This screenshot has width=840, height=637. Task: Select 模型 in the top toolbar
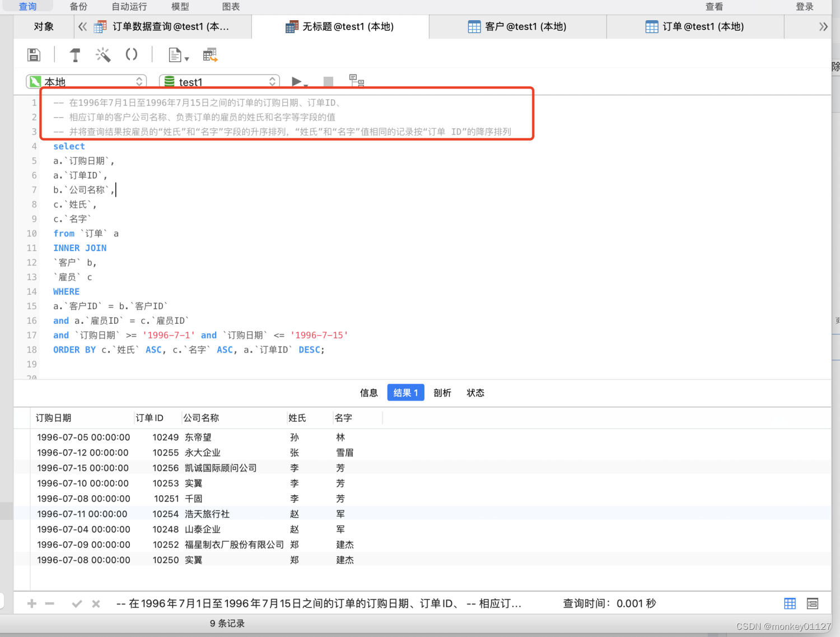(x=180, y=6)
